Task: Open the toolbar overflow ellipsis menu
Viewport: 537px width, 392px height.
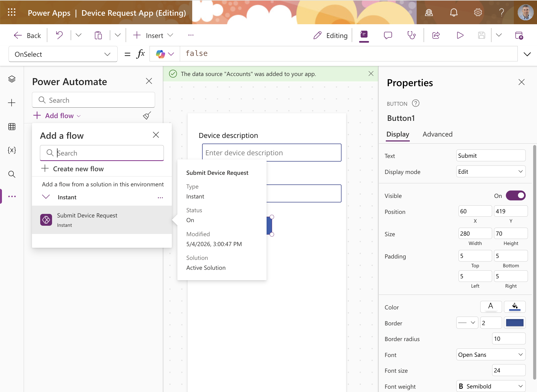Action: click(x=191, y=35)
